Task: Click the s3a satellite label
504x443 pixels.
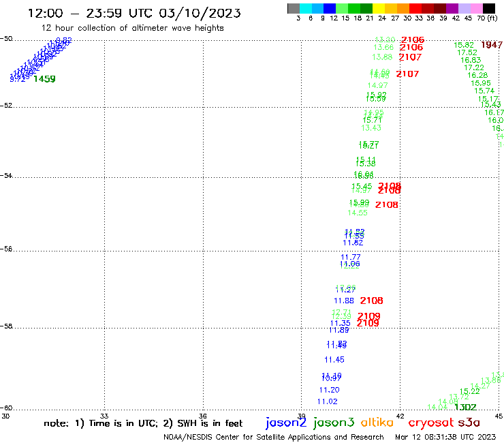Action: tap(469, 423)
